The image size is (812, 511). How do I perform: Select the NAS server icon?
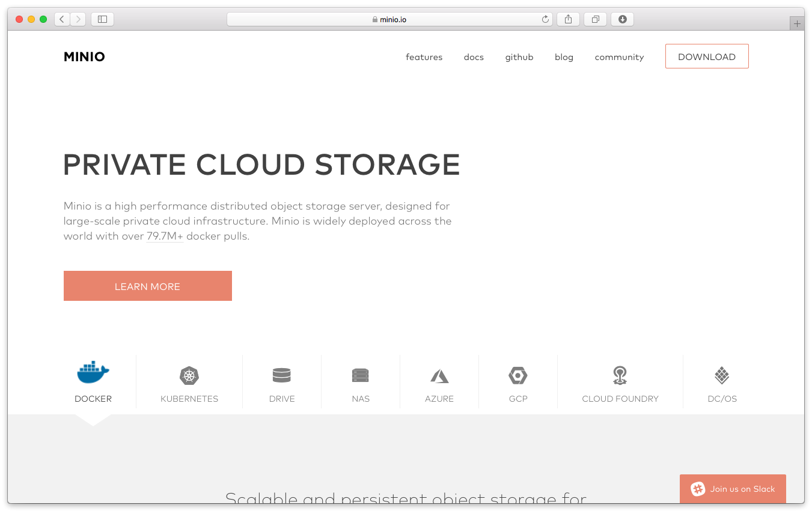click(x=360, y=376)
